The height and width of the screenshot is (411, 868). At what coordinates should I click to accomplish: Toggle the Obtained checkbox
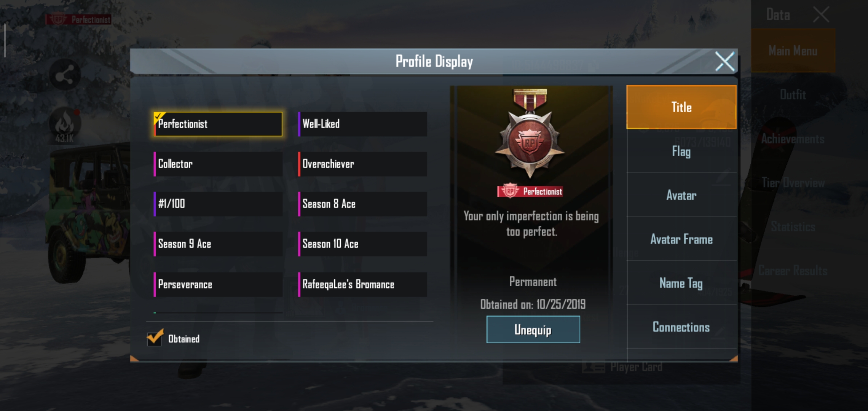pyautogui.click(x=155, y=337)
